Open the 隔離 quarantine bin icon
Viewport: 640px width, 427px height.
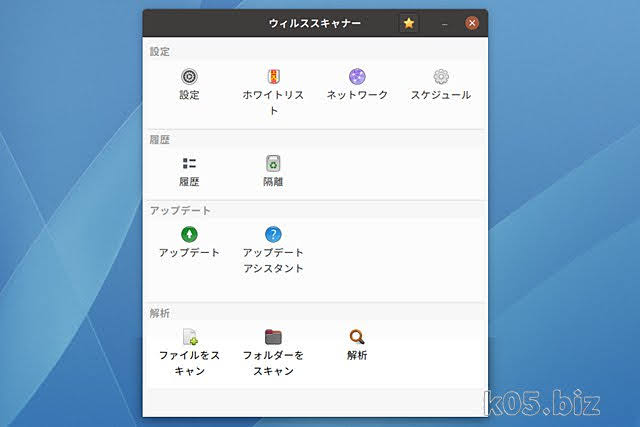tap(273, 163)
